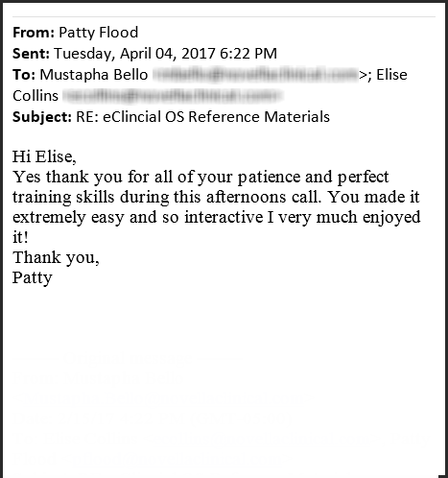This screenshot has width=448, height=478.
Task: Click recipient name Collins on second line
Action: [x=35, y=96]
